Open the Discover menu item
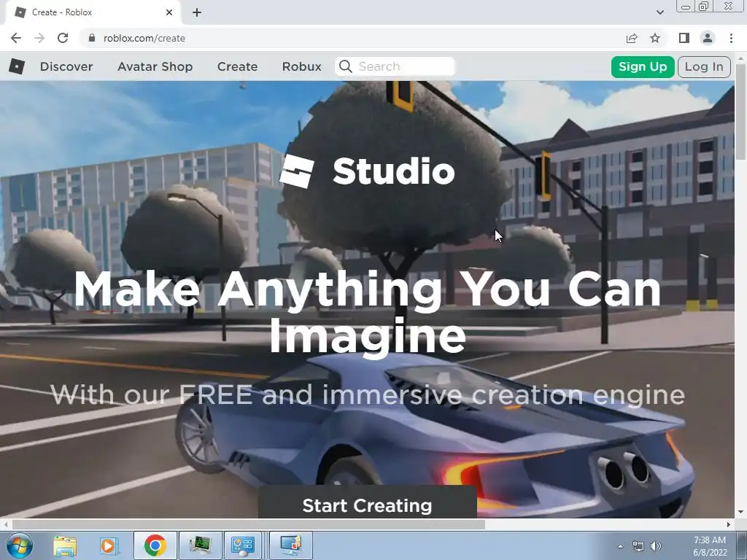The height and width of the screenshot is (560, 747). [x=66, y=66]
